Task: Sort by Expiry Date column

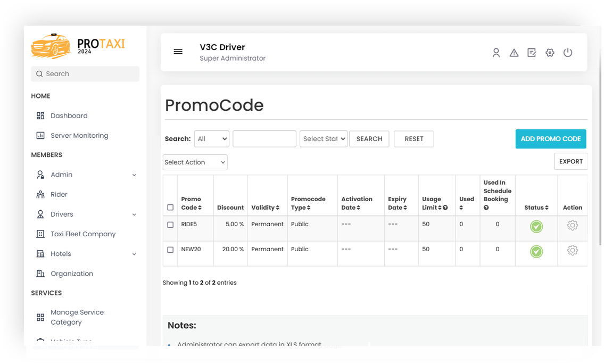Action: point(405,208)
